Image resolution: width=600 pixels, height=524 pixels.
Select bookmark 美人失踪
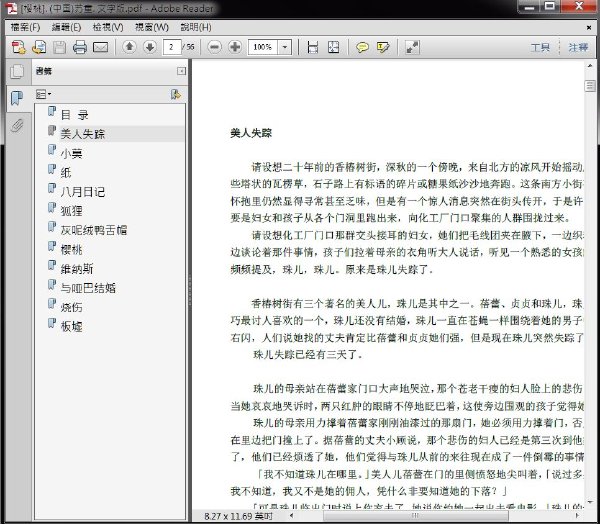[82, 134]
